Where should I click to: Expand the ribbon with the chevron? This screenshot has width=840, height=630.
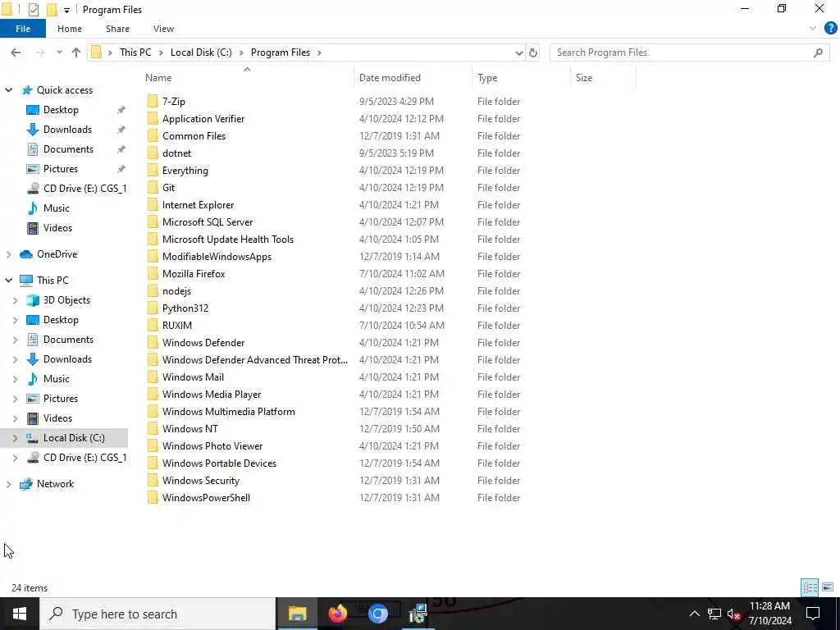tap(813, 29)
